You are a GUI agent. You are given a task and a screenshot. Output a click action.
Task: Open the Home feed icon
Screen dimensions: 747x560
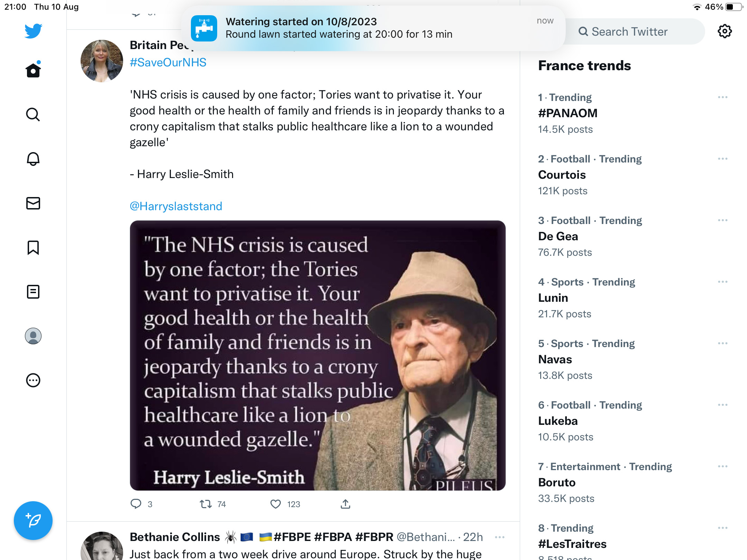(x=33, y=70)
